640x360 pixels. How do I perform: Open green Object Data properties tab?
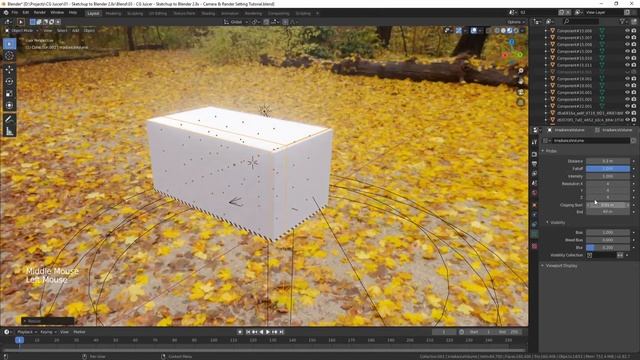coord(534,234)
